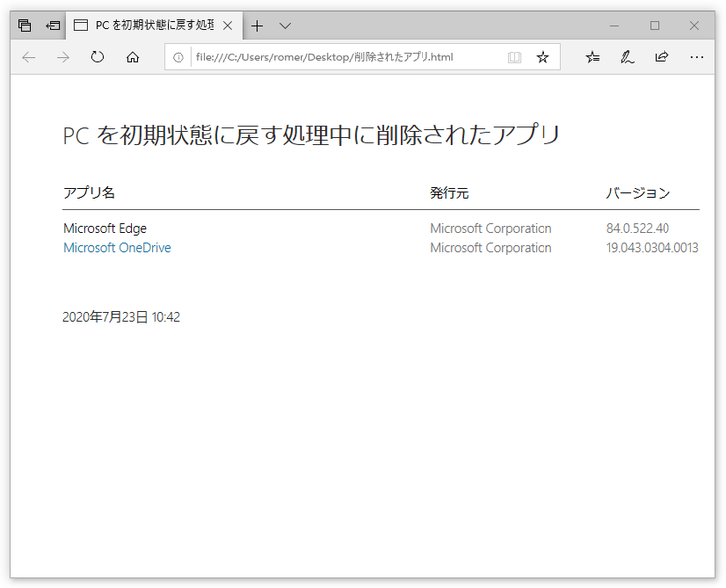Expand the tab preview chevron
The height and width of the screenshot is (588, 726).
pos(286,26)
